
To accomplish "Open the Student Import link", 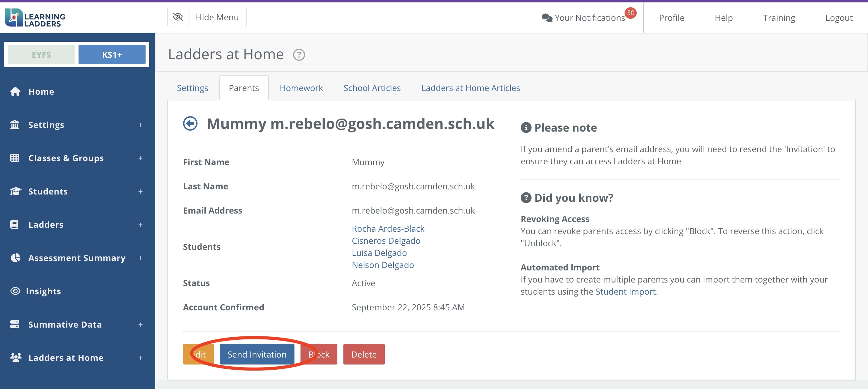I will click(625, 292).
